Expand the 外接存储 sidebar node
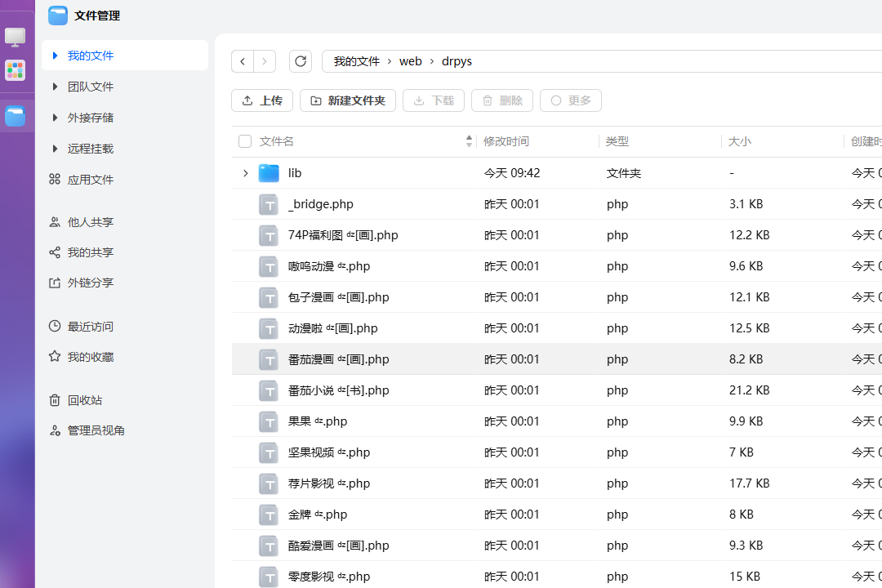 pyautogui.click(x=55, y=118)
